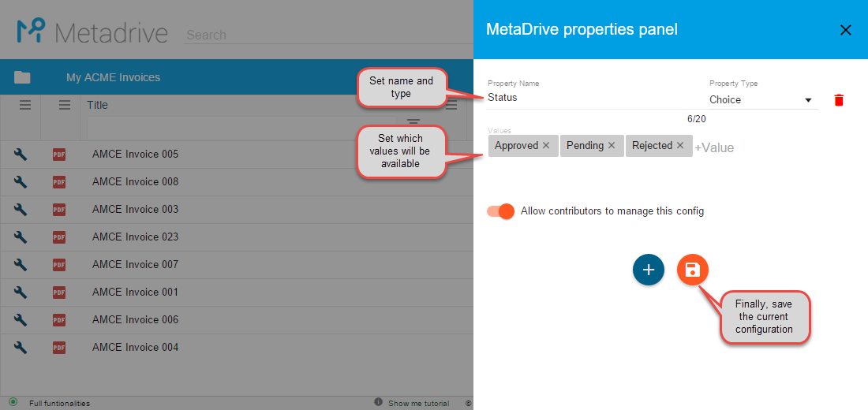Open the AMCE Invoice 007 row title
The height and width of the screenshot is (410, 868).
click(135, 264)
